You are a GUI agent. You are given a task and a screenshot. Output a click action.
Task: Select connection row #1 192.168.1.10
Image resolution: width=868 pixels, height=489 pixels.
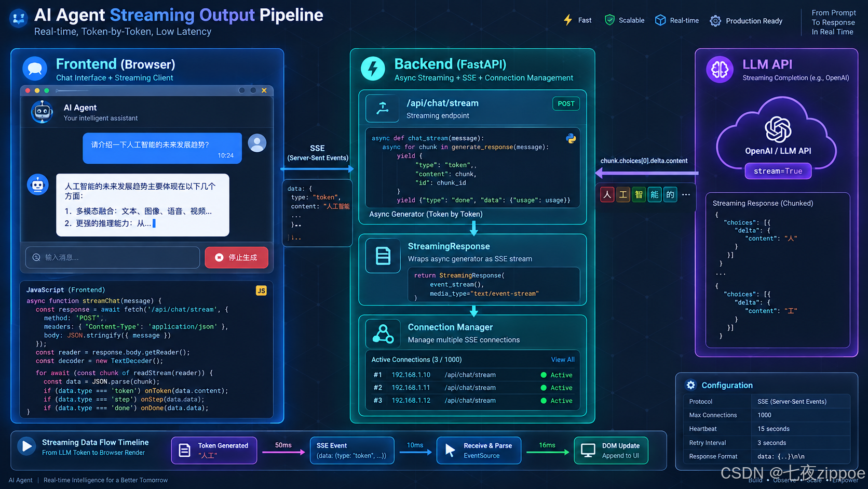coord(473,375)
